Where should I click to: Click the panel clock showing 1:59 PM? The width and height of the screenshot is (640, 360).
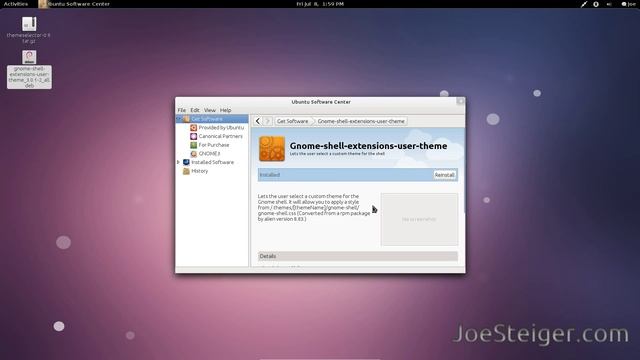coord(320,4)
